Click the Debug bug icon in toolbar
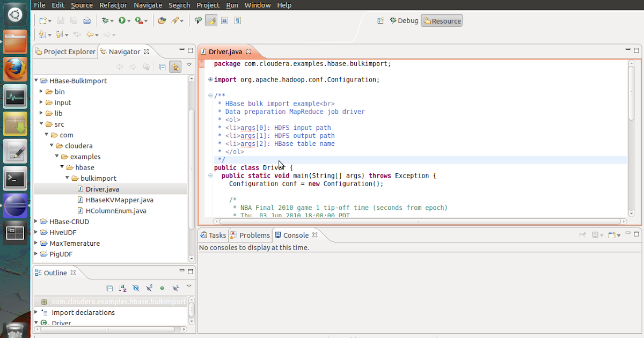The image size is (644, 338). point(105,20)
